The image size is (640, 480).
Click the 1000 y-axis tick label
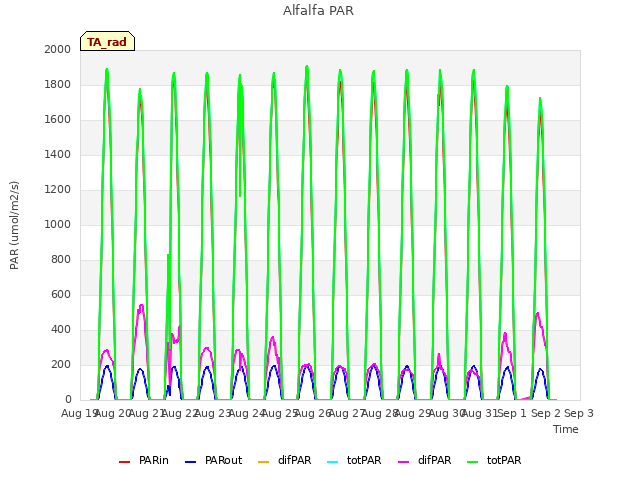point(58,224)
